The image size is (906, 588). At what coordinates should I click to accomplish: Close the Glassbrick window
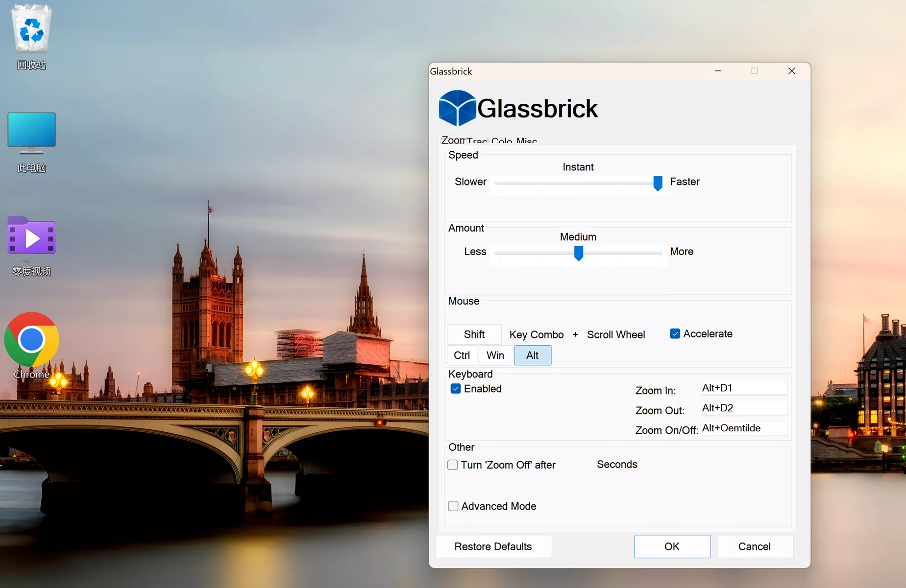tap(792, 71)
